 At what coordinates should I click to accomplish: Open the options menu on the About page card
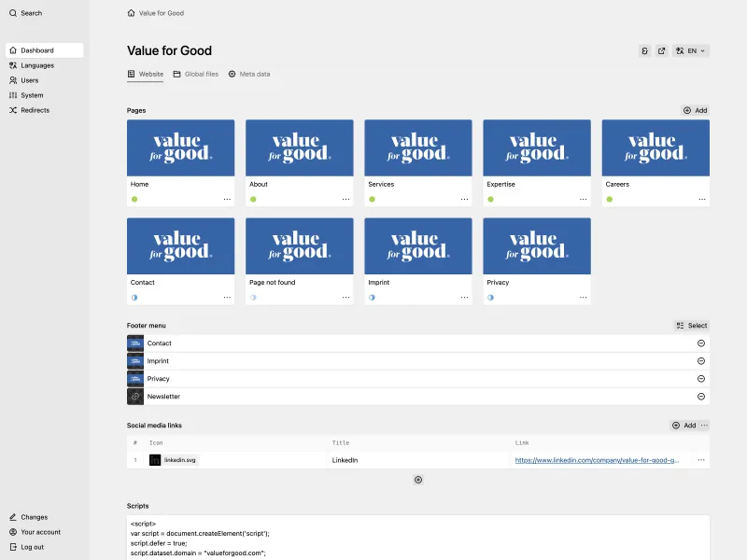pos(345,197)
